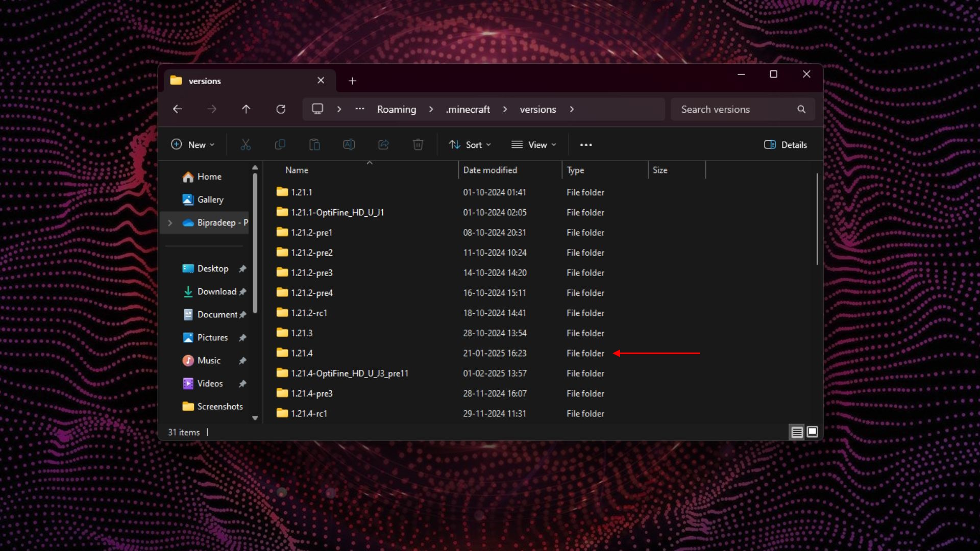The image size is (980, 551).
Task: Open the View dropdown menu
Action: [x=533, y=145]
